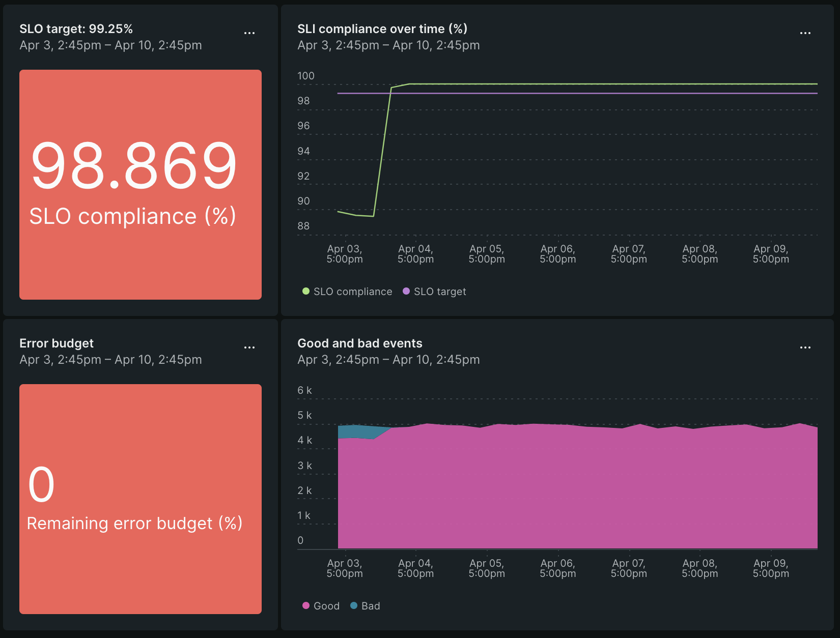Hide the SLO target series via its legend

tap(440, 291)
